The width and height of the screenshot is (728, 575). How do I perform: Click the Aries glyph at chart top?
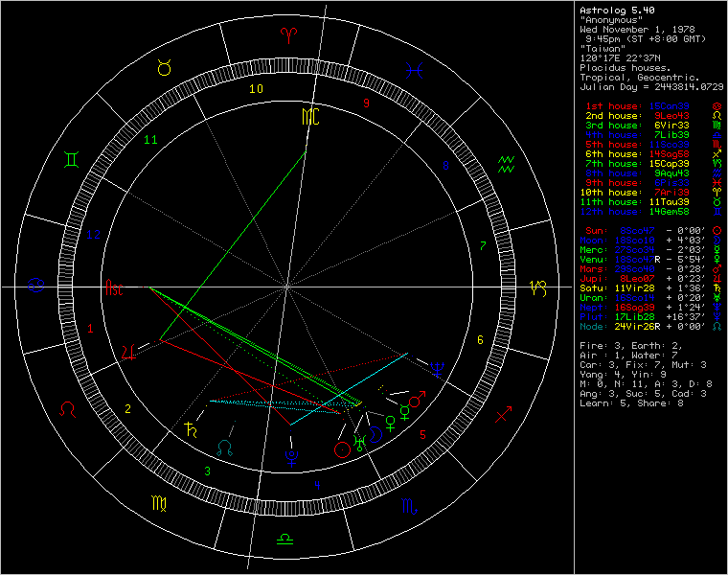287,34
